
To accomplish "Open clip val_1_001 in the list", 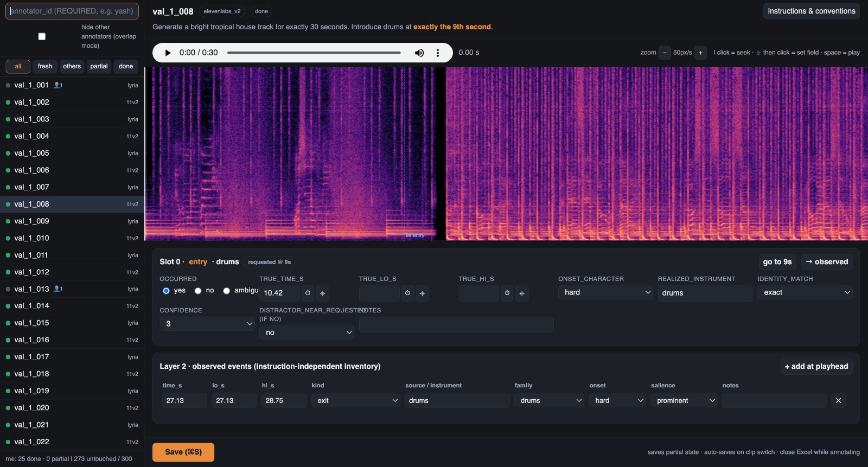I will click(72, 85).
